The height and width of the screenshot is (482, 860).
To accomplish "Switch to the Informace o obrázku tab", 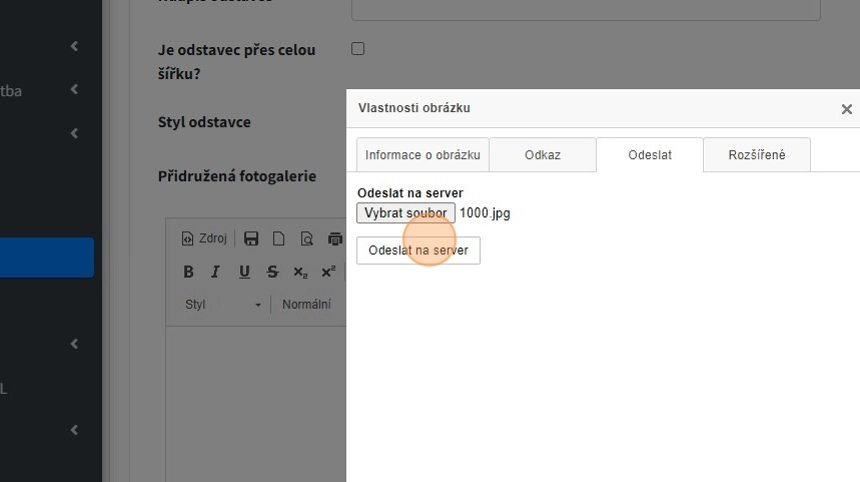I will click(x=422, y=155).
